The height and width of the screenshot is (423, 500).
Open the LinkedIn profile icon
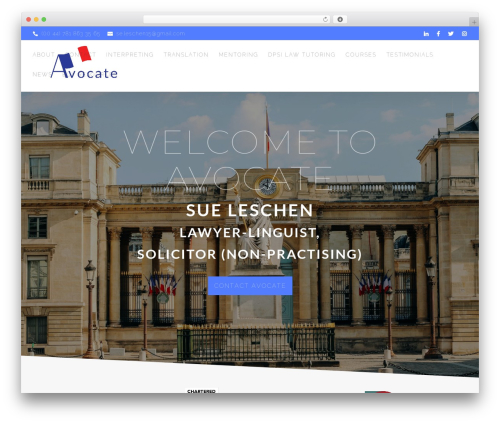pos(426,34)
